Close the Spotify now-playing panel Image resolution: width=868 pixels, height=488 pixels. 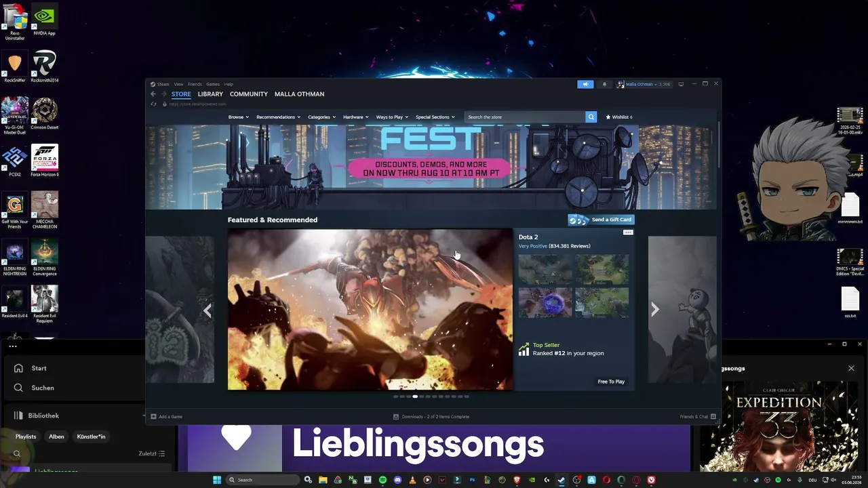click(851, 369)
